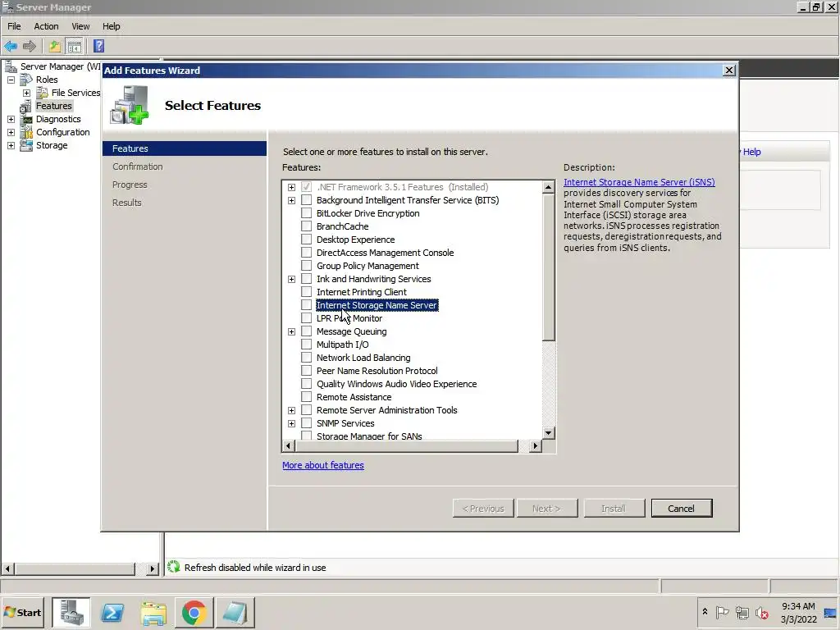Image resolution: width=840 pixels, height=630 pixels.
Task: Click the Roles icon in tree
Action: 26,80
